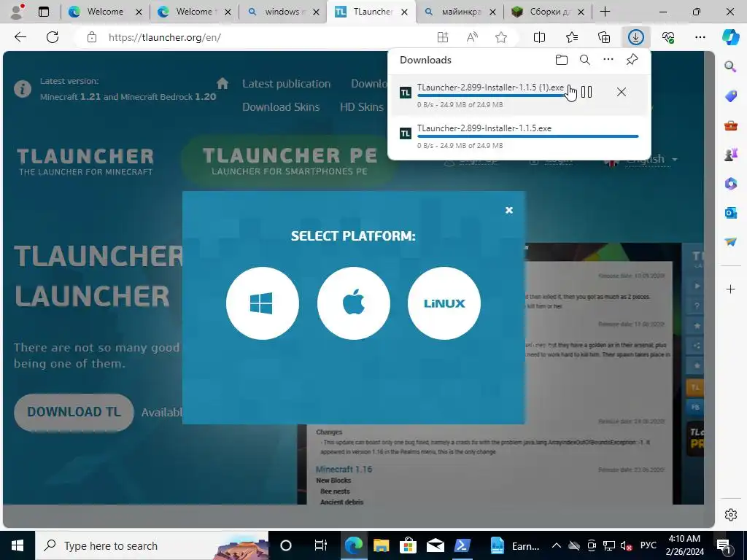
Task: Click the DOWNLOAD TL button
Action: coord(74,412)
